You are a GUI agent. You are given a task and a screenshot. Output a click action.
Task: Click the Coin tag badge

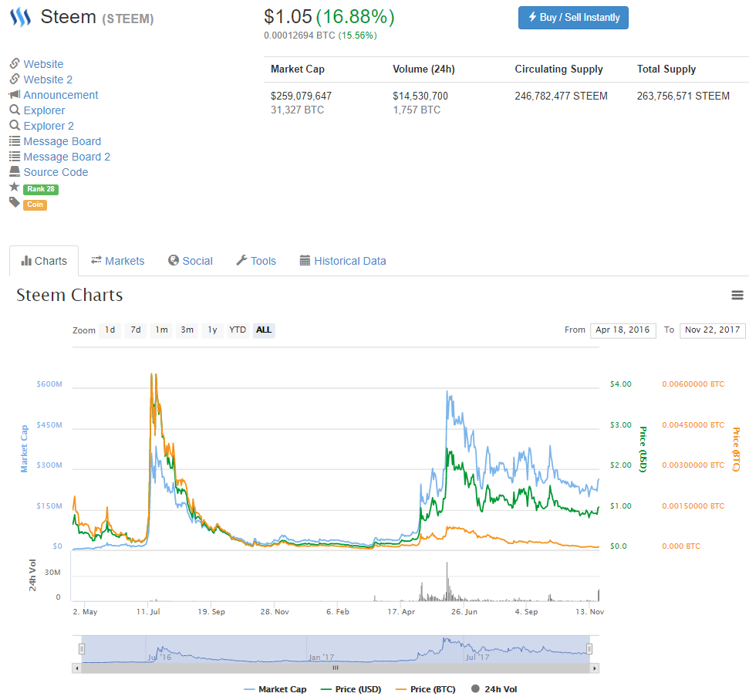tap(35, 205)
